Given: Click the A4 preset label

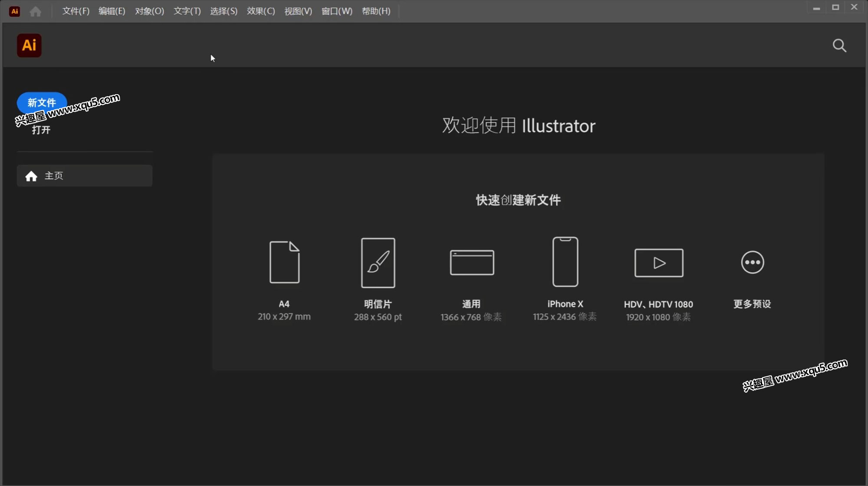Looking at the screenshot, I should (284, 304).
